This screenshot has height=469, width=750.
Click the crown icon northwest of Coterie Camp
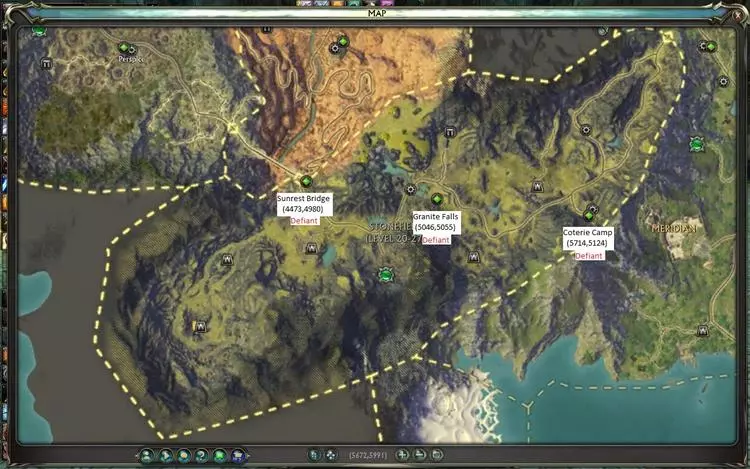(537, 186)
